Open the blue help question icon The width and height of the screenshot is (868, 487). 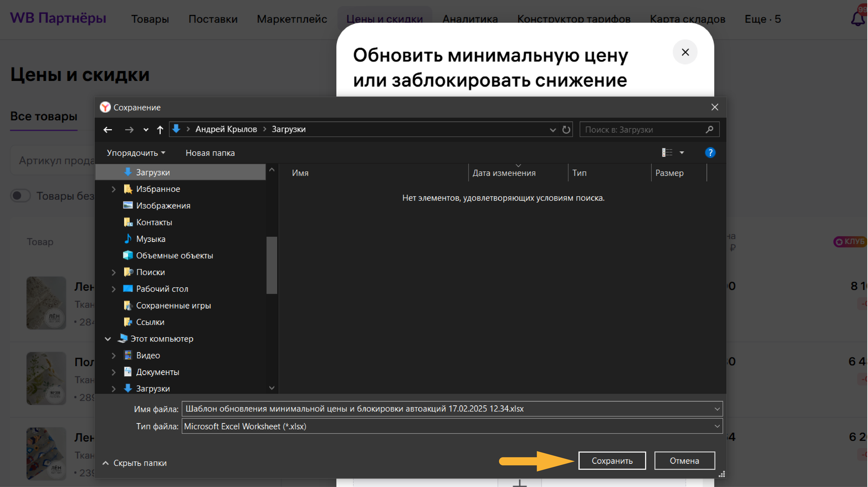710,153
